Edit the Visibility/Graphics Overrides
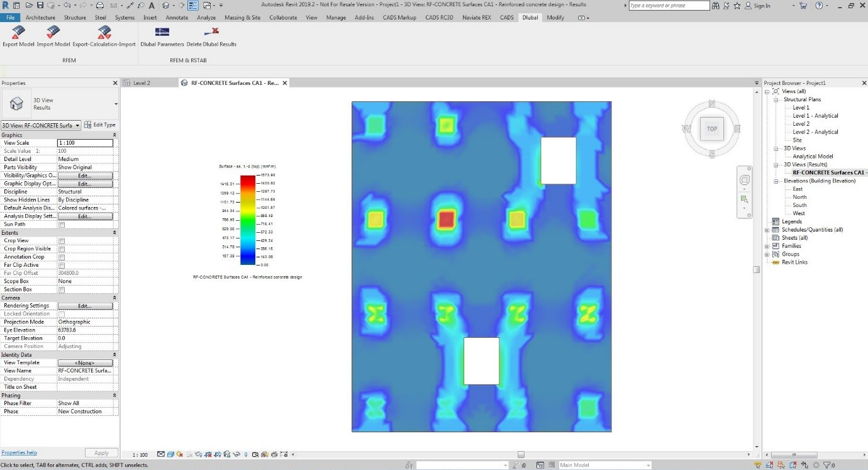Image resolution: width=868 pixels, height=470 pixels. 85,175
